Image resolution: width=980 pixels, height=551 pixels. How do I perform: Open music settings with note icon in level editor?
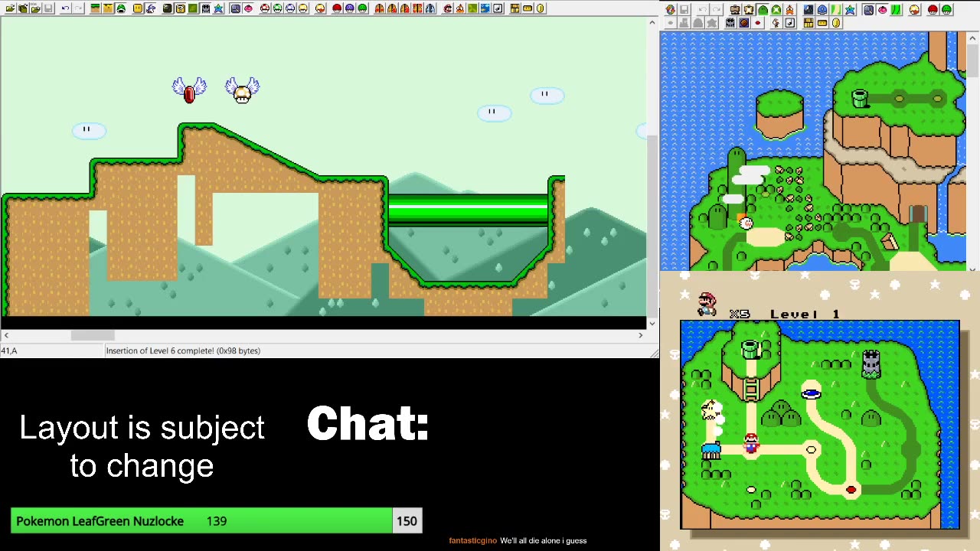point(498,8)
